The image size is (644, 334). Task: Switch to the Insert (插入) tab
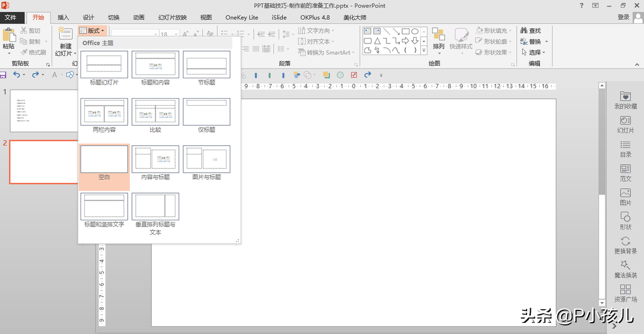pos(63,17)
